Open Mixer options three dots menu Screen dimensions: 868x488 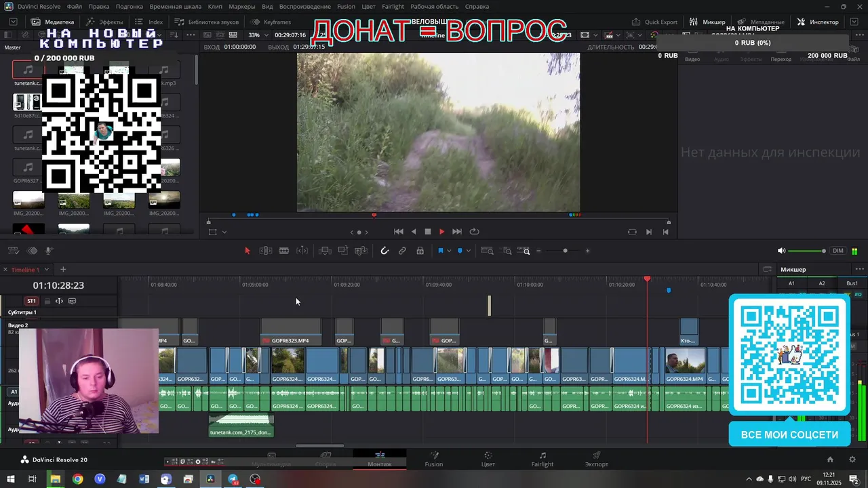tap(860, 270)
